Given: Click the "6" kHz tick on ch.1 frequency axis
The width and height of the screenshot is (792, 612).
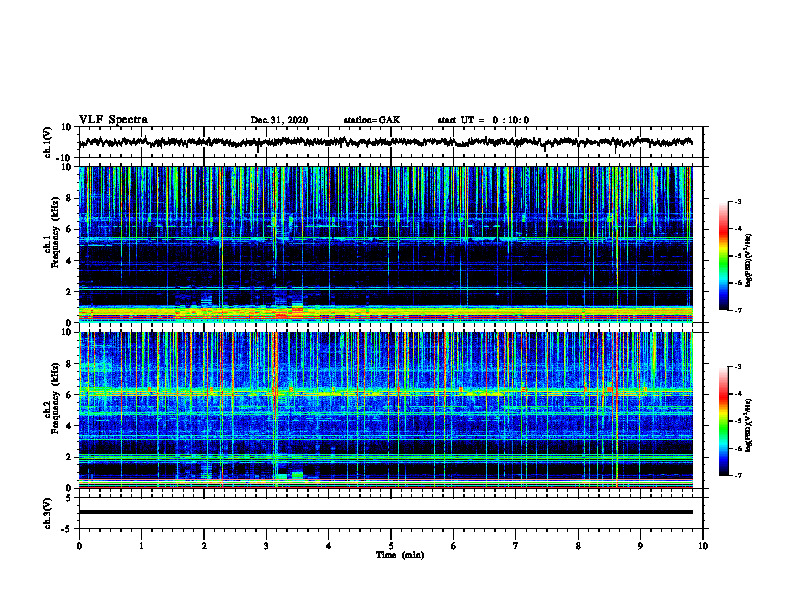Looking at the screenshot, I should tap(70, 229).
